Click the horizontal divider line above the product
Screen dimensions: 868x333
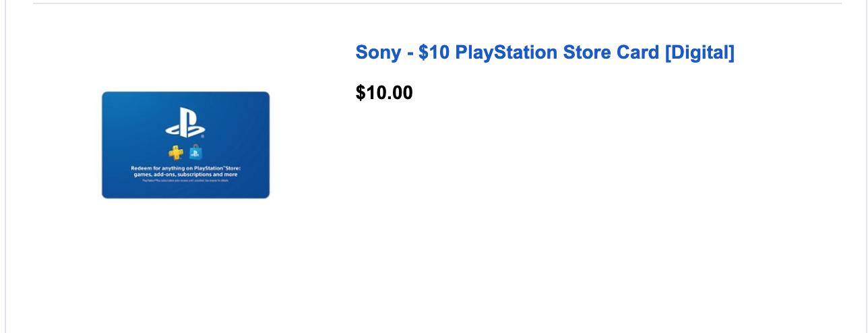pos(437,3)
